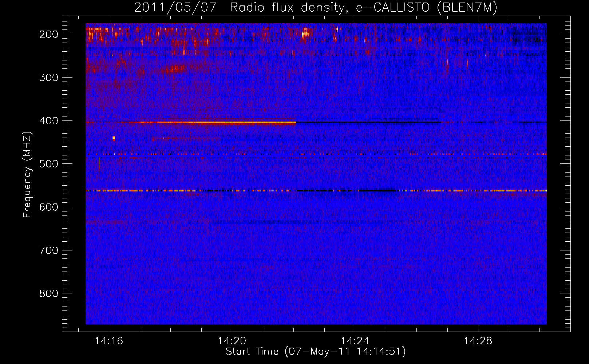Click the 200 frequency tick label

click(x=49, y=34)
